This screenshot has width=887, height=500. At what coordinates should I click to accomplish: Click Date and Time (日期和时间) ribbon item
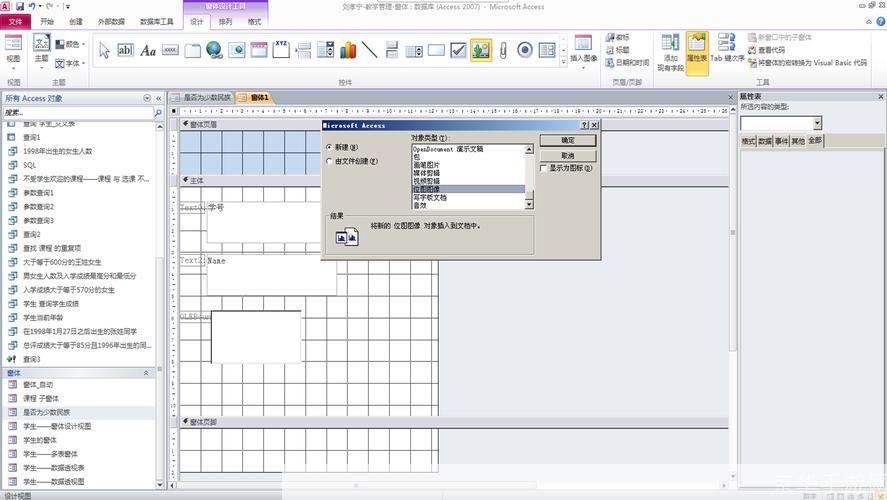coord(627,62)
